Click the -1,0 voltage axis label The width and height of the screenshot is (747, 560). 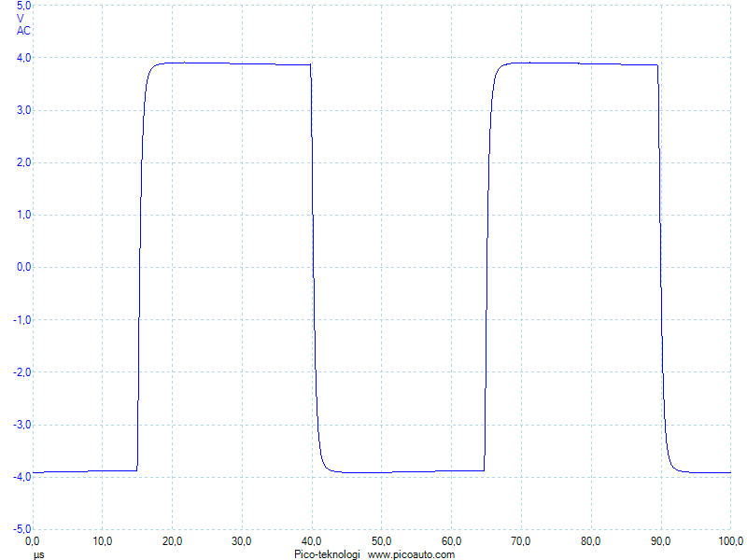click(21, 320)
